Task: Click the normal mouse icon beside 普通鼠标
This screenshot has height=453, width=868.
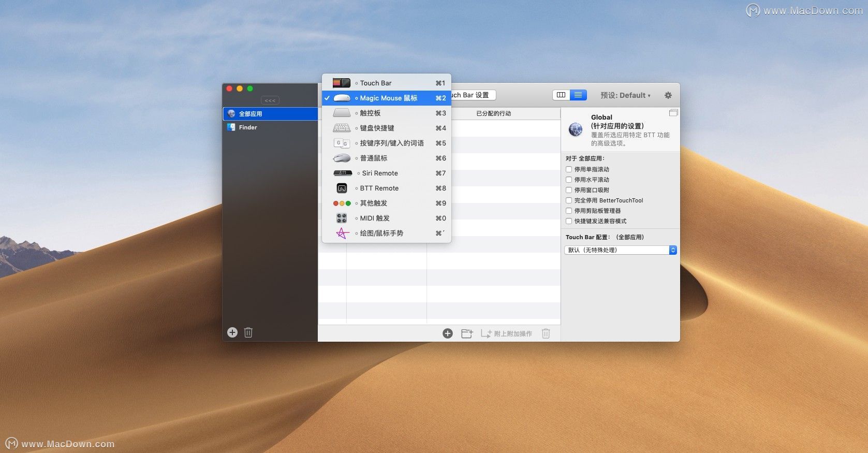Action: coord(342,158)
